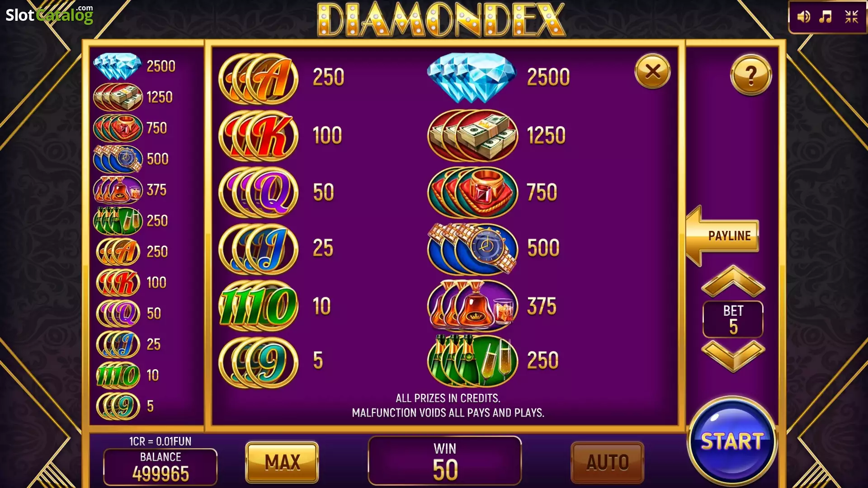The width and height of the screenshot is (868, 488).
Task: Click the ruby ring 750 symbol
Action: (472, 192)
